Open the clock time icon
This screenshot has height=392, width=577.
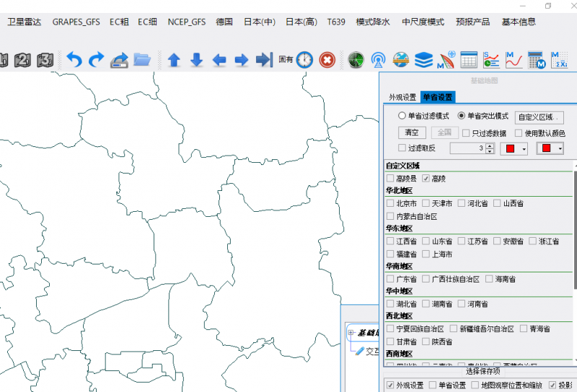(x=304, y=60)
